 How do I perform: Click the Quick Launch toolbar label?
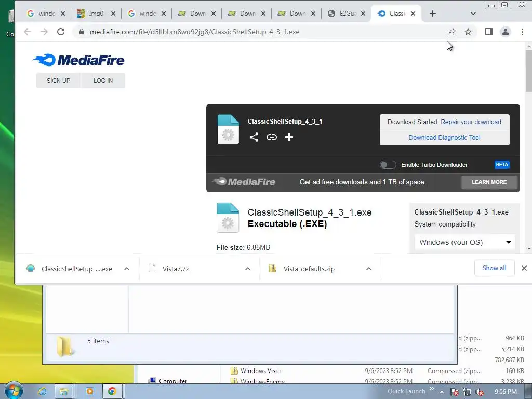tap(406, 391)
